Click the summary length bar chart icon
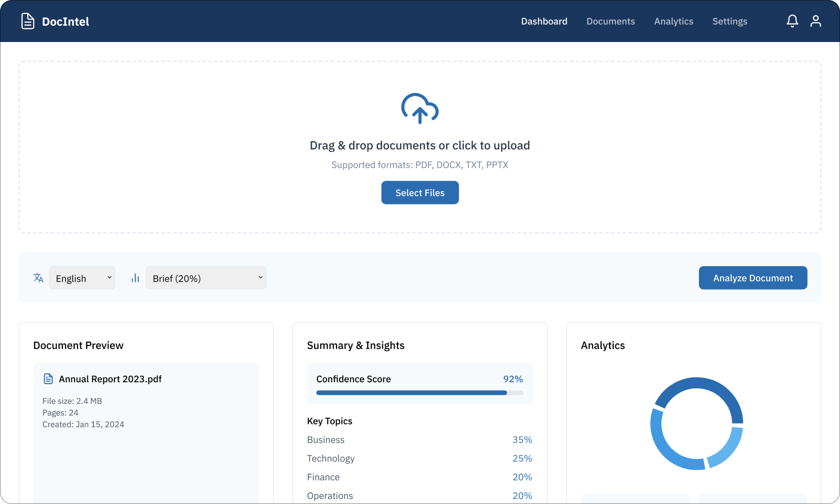 (135, 278)
